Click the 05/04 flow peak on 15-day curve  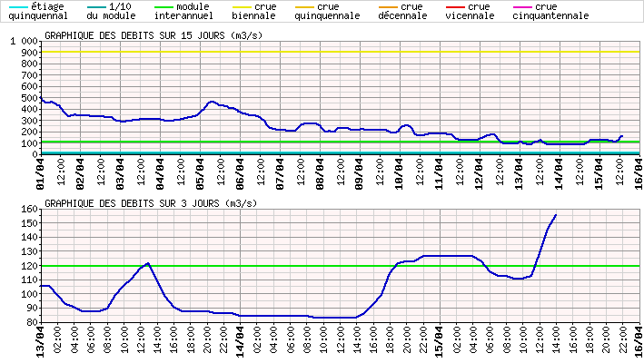212,102
